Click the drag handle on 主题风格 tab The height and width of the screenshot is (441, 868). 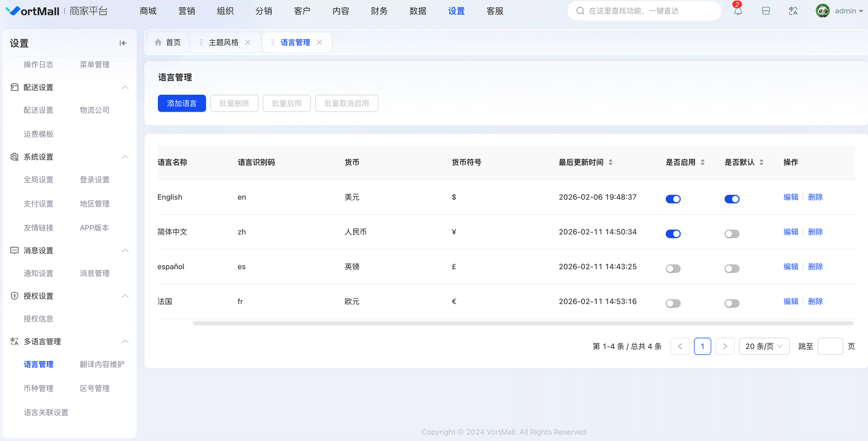pos(201,42)
